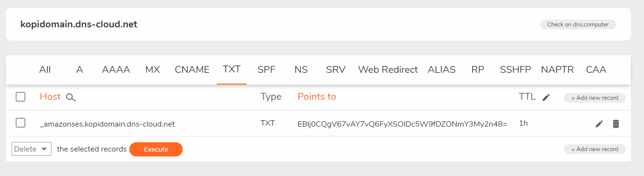Screen dimensions: 644x176
Task: Click the Execute button
Action: pyautogui.click(x=156, y=149)
